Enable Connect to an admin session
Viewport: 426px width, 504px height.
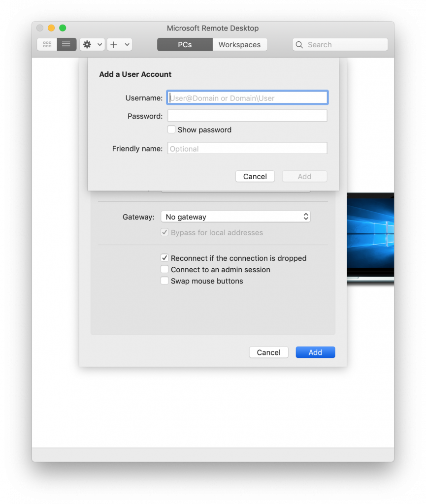click(x=165, y=270)
